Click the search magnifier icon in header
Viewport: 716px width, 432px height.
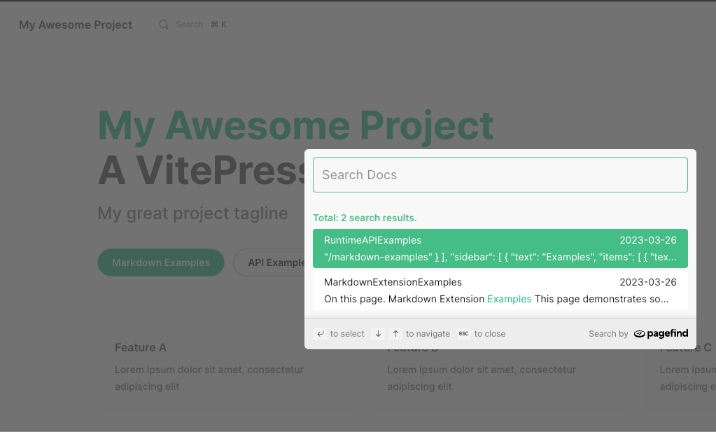(x=163, y=25)
